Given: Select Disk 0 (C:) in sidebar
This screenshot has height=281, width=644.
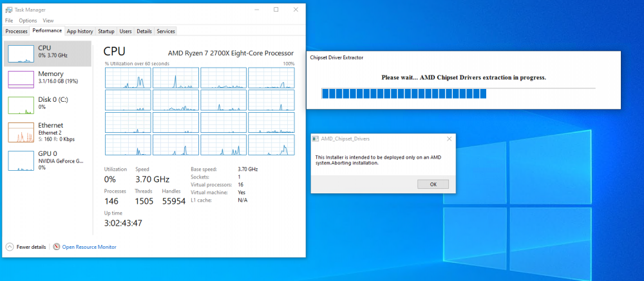Looking at the screenshot, I should (x=48, y=105).
